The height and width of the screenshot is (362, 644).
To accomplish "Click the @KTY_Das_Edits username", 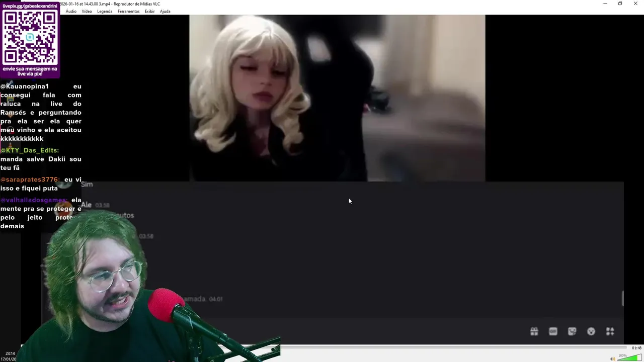I will tap(30, 150).
